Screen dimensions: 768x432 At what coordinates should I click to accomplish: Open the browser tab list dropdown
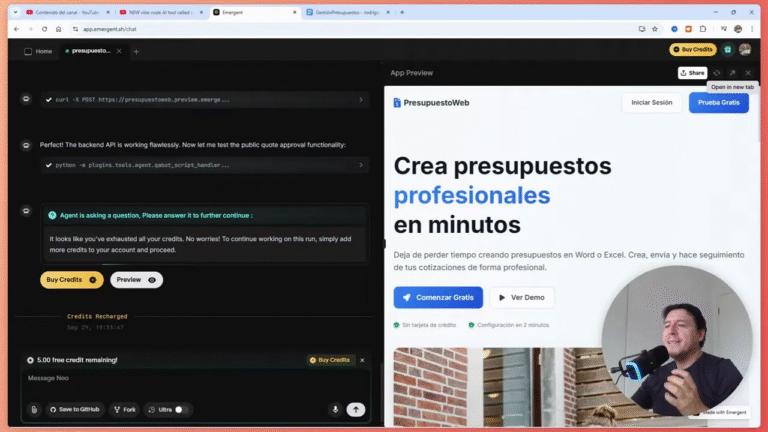[14, 13]
